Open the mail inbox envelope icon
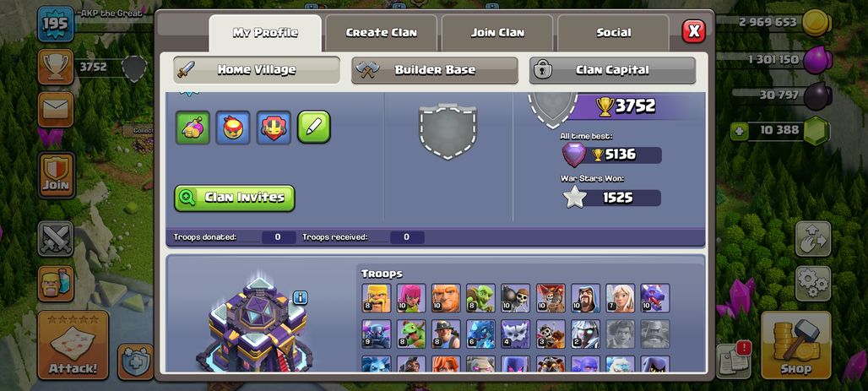 [56, 110]
